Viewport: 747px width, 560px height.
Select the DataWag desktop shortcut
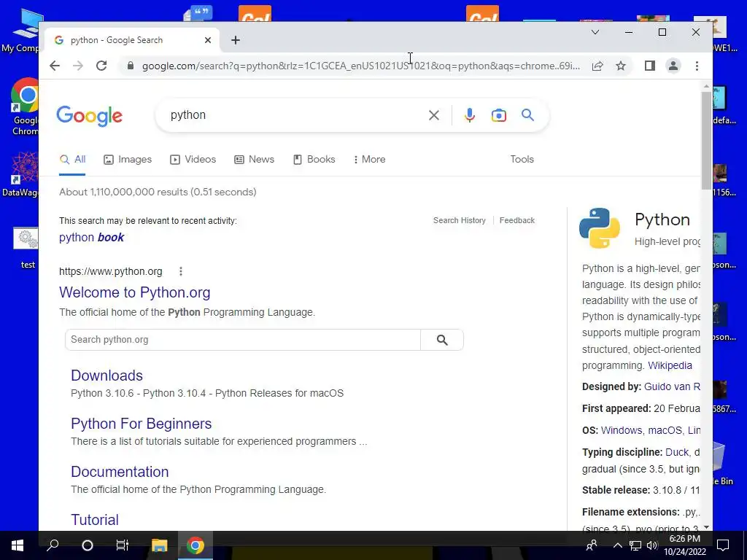click(20, 175)
